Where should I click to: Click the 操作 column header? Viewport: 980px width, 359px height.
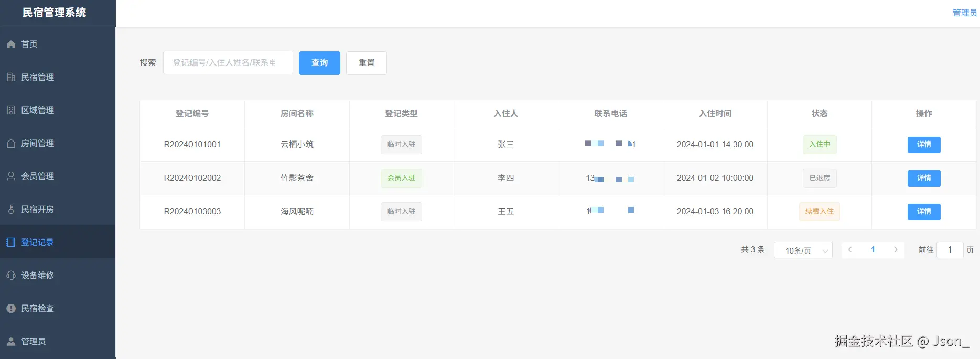point(924,114)
